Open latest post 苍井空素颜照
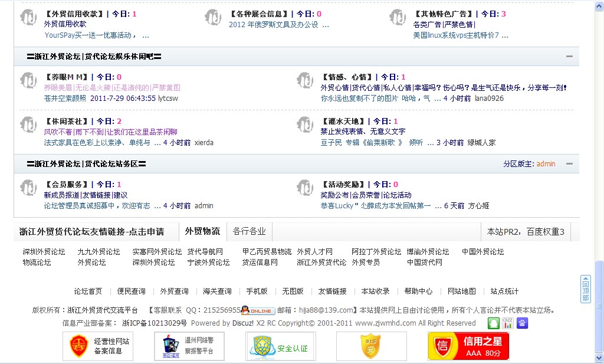The image size is (604, 364). [x=65, y=99]
